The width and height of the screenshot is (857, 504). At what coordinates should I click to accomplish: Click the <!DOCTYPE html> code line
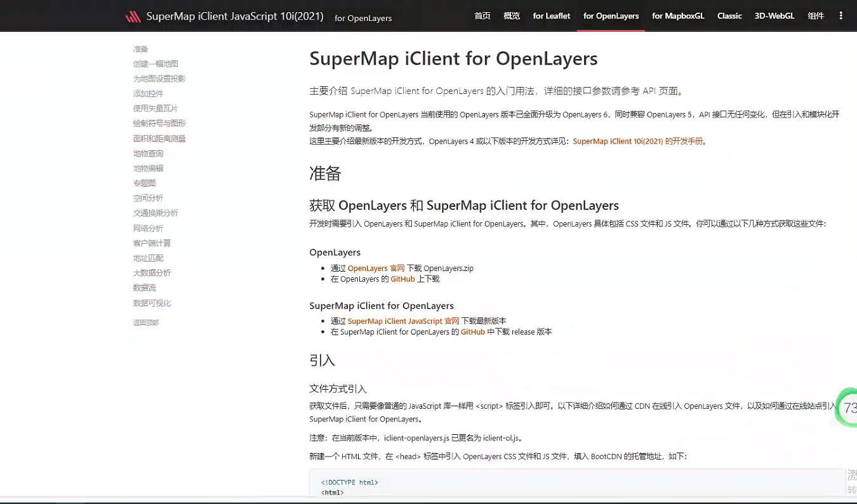pyautogui.click(x=349, y=482)
